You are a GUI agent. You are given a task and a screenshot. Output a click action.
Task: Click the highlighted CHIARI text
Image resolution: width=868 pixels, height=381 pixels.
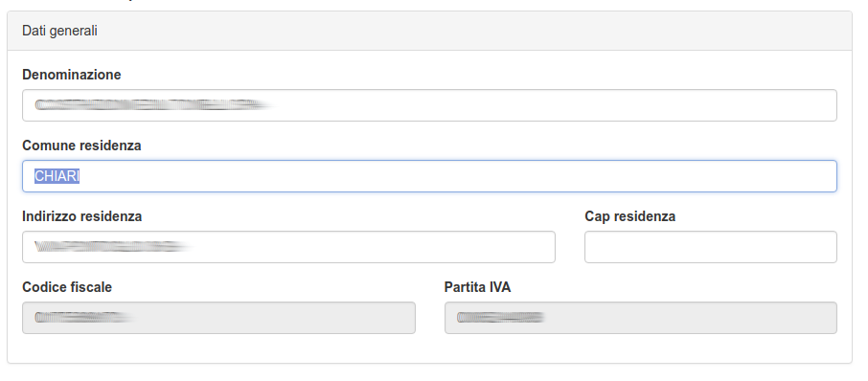click(57, 176)
